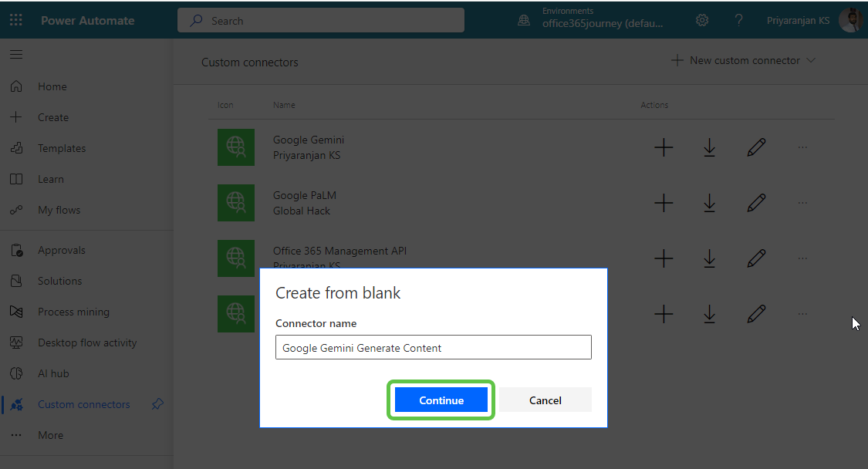Click the top Search box
Viewport: 868px width, 469px height.
pyautogui.click(x=321, y=21)
